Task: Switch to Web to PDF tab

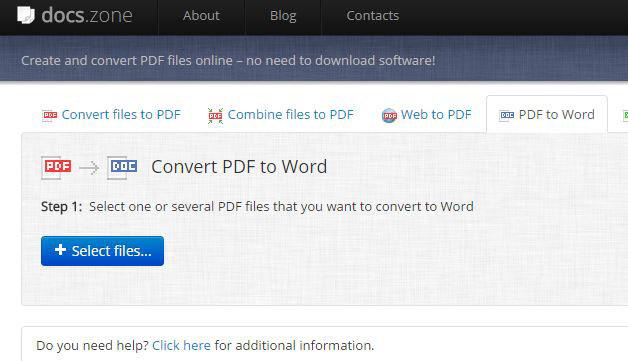Action: (427, 115)
